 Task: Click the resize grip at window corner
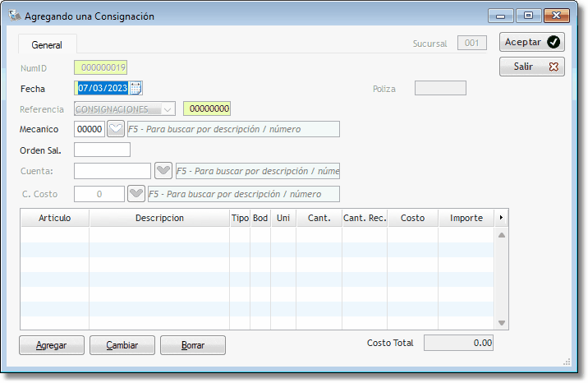(x=567, y=362)
